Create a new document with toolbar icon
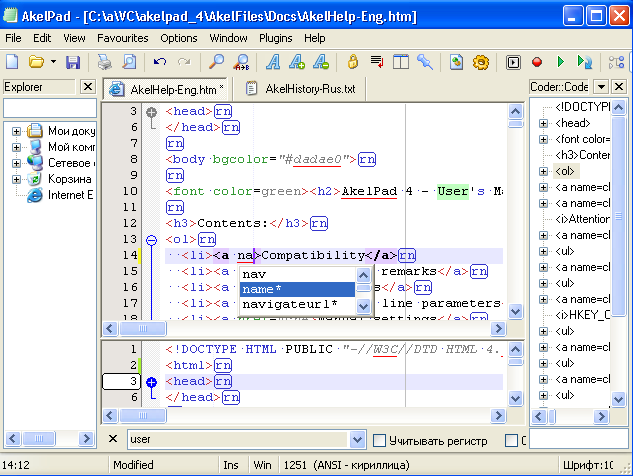The image size is (633, 476). pyautogui.click(x=12, y=62)
